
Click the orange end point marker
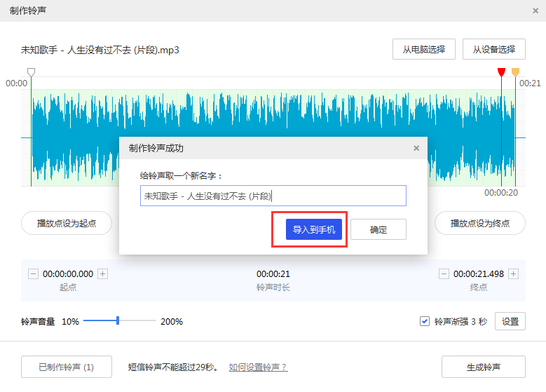click(x=515, y=72)
